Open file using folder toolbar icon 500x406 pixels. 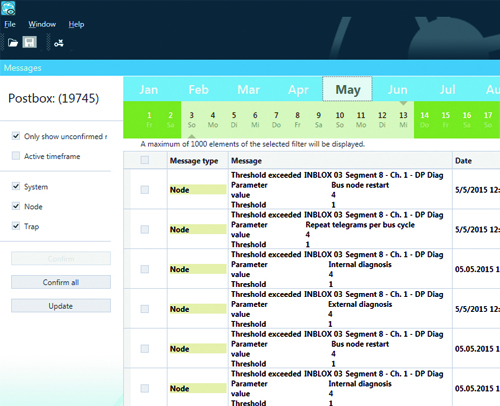[13, 43]
